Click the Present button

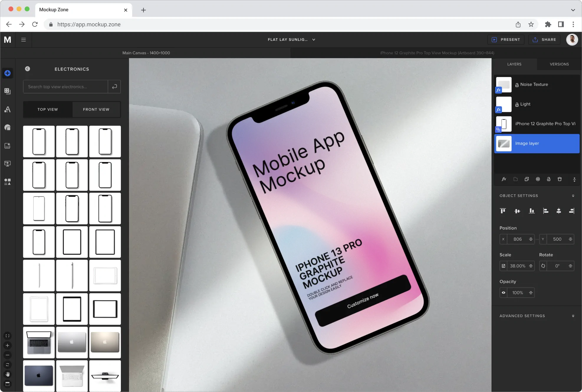pos(506,39)
